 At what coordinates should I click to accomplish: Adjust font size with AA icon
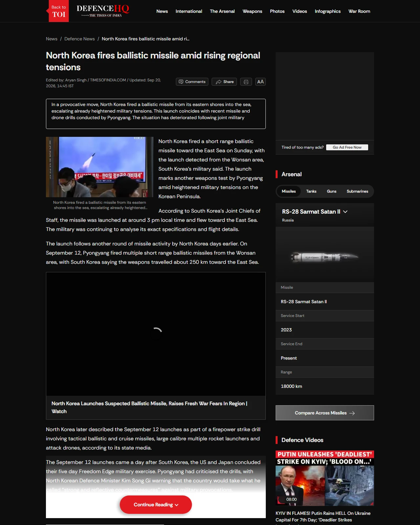[x=261, y=82]
